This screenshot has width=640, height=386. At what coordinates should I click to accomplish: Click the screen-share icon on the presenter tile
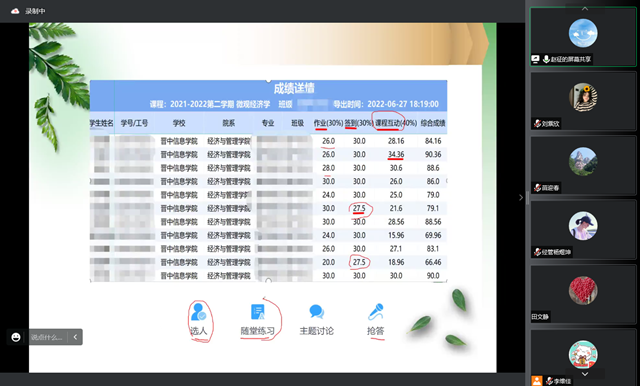point(536,59)
